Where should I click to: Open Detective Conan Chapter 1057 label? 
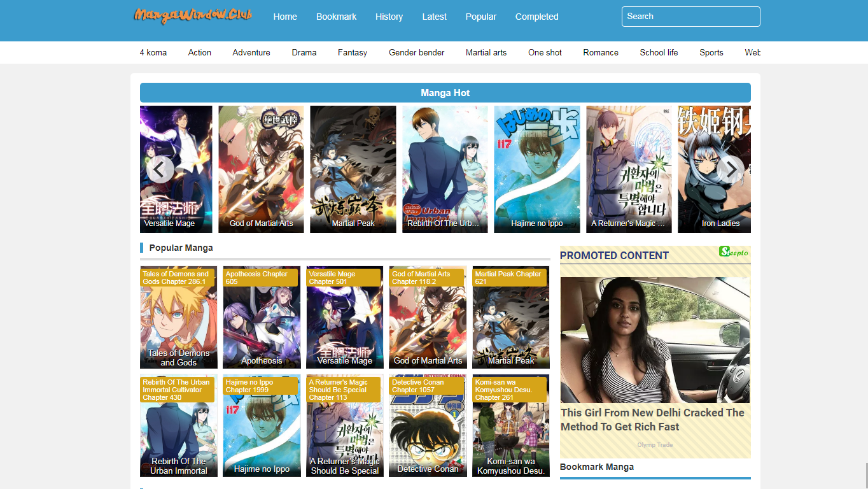click(x=426, y=386)
